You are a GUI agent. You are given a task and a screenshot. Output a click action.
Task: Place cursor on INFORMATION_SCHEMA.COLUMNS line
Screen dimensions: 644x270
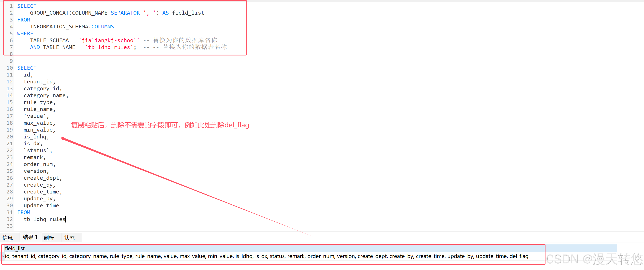[72, 26]
